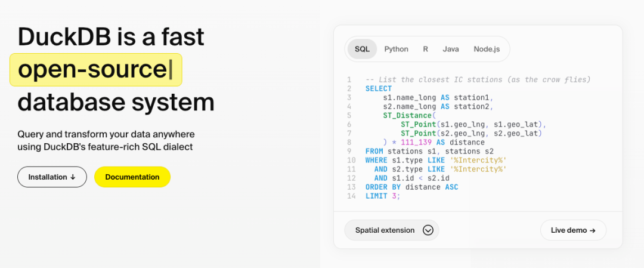
Task: Click the 111_139 number in the code
Action: tap(418, 142)
